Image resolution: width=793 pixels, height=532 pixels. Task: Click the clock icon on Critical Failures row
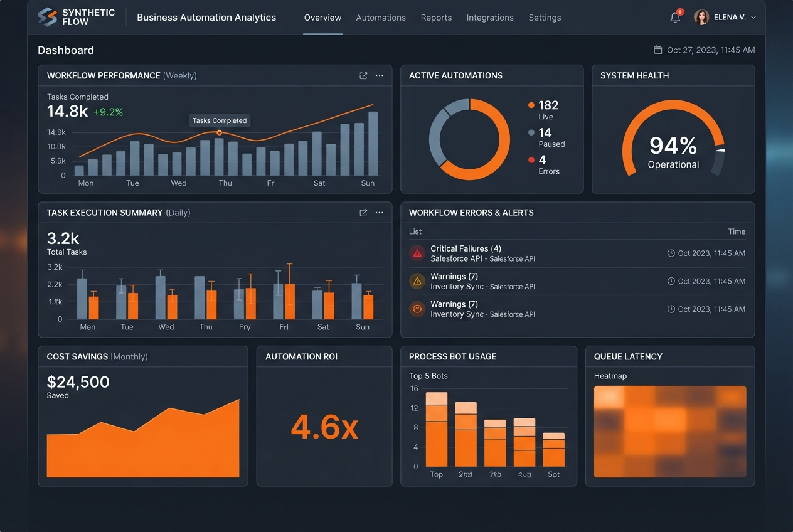point(671,253)
